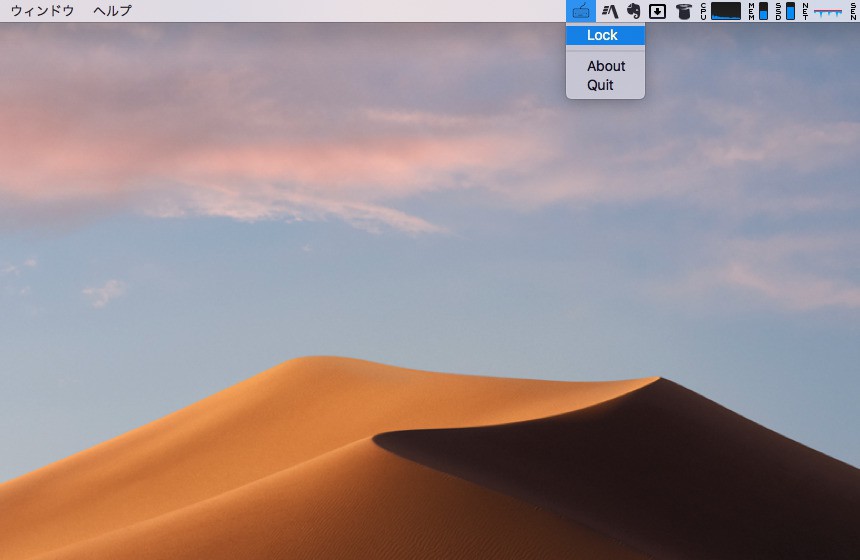
Task: Click the download arrow box menu bar icon
Action: [657, 11]
